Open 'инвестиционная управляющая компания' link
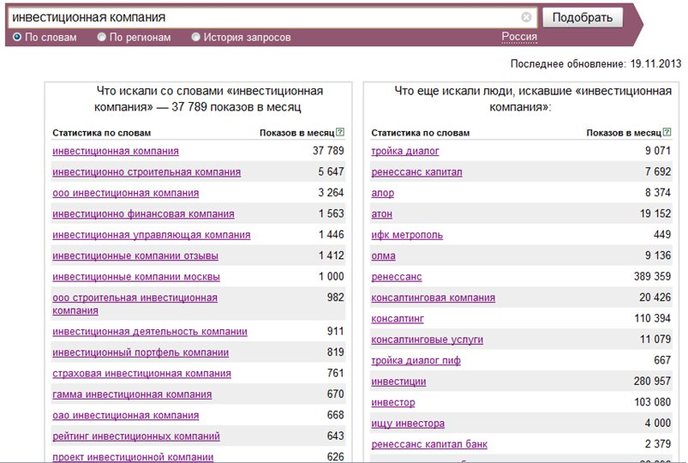This screenshot has height=463, width=688. click(151, 235)
